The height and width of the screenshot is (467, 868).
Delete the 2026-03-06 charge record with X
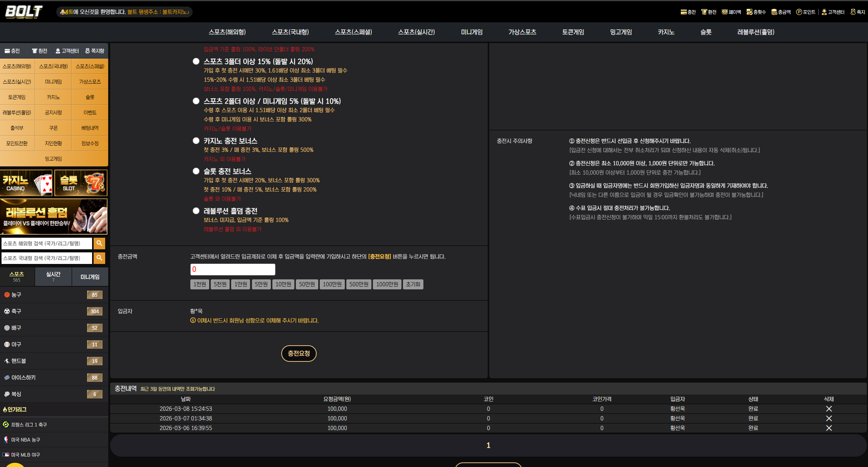tap(829, 428)
